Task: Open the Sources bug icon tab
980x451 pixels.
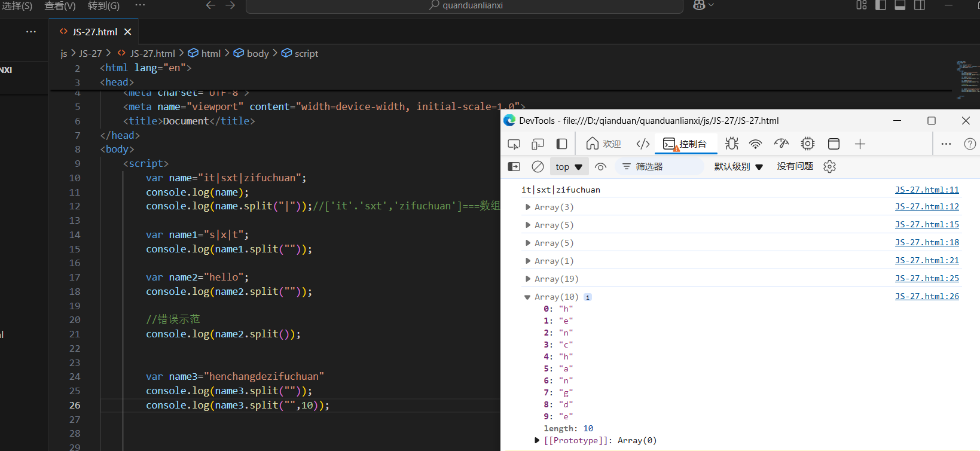Action: (732, 144)
